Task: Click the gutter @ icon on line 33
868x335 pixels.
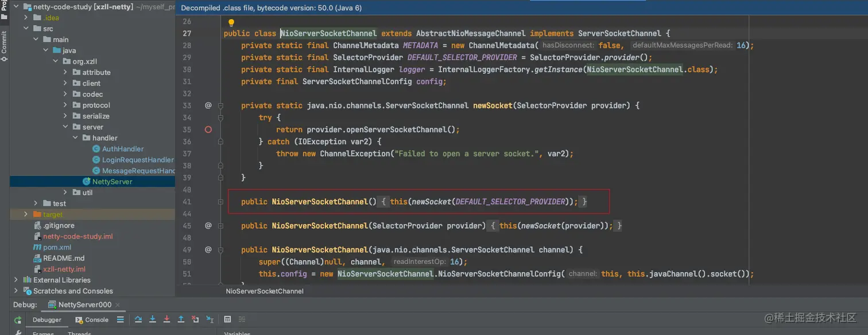Action: coord(208,106)
